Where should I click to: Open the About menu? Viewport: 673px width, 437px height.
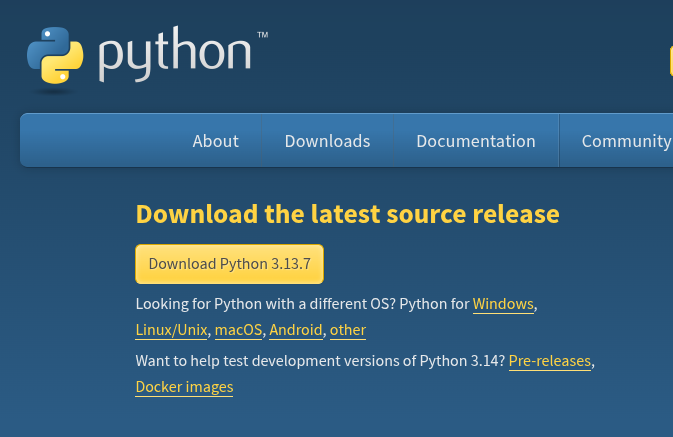215,141
